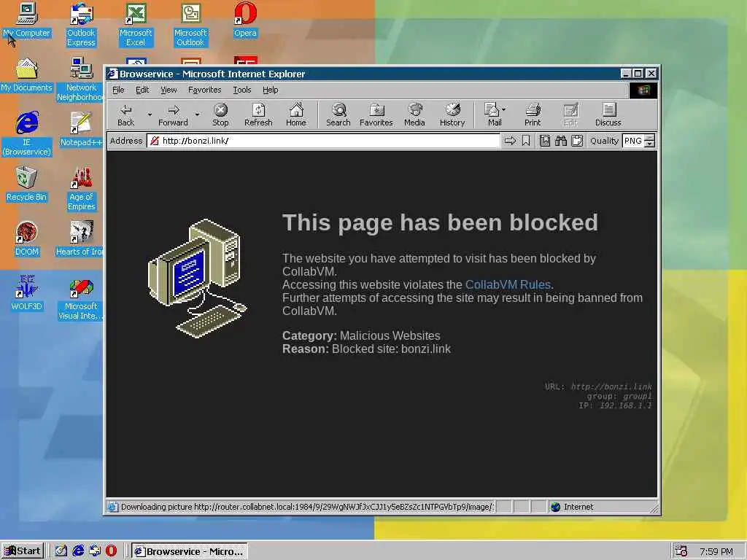Select the Network Neighborhood desktop icon
Viewport: 747px width, 560px height.
(81, 79)
